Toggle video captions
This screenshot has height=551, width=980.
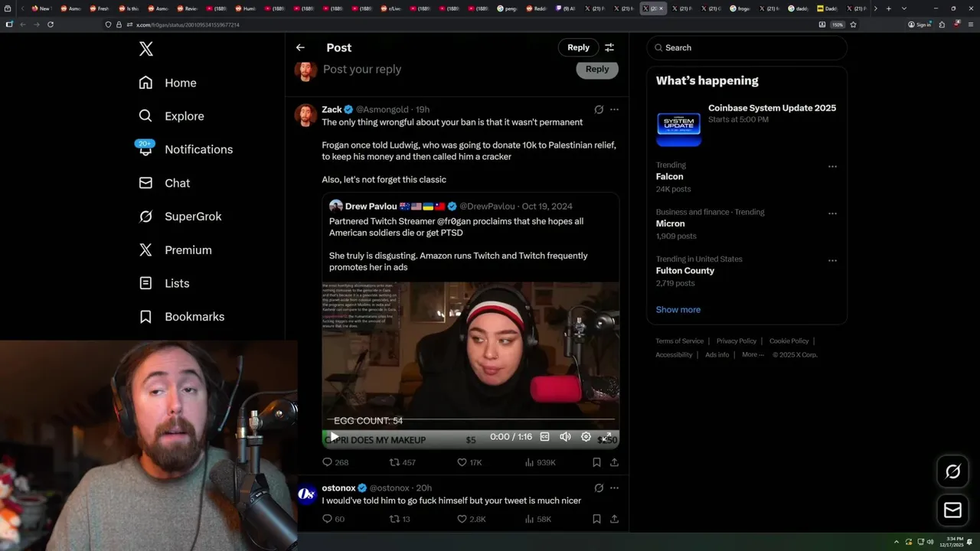point(544,437)
